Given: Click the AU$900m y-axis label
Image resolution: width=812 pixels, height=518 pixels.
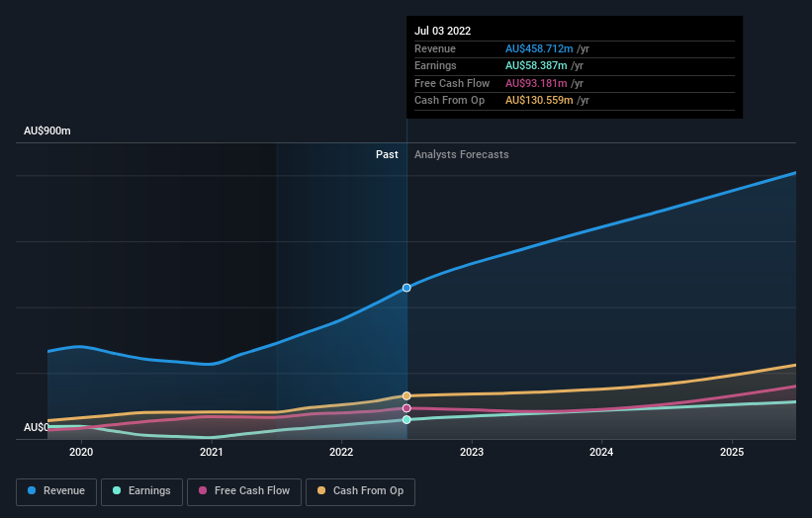Looking at the screenshot, I should 47,130.
